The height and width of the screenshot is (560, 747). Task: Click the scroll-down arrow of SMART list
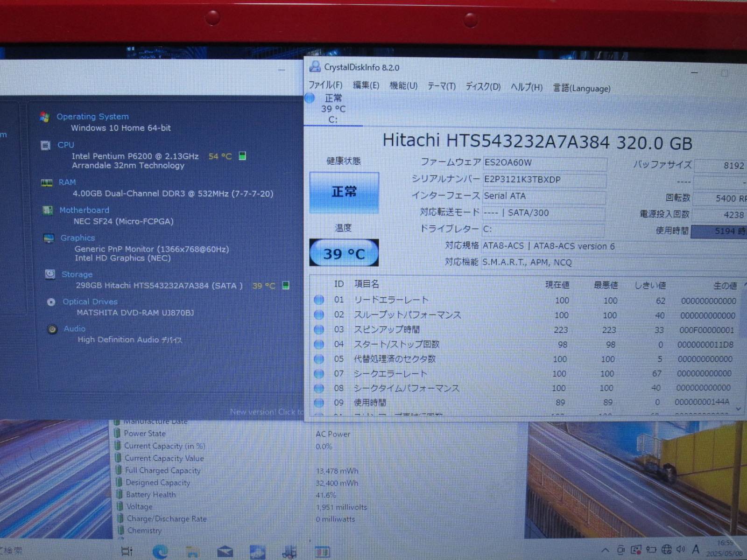click(x=739, y=409)
